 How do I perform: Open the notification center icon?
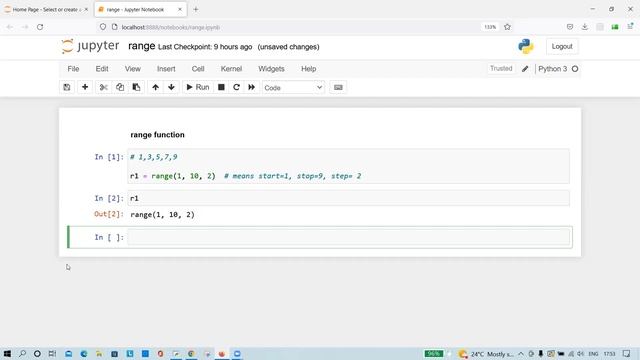pos(627,353)
